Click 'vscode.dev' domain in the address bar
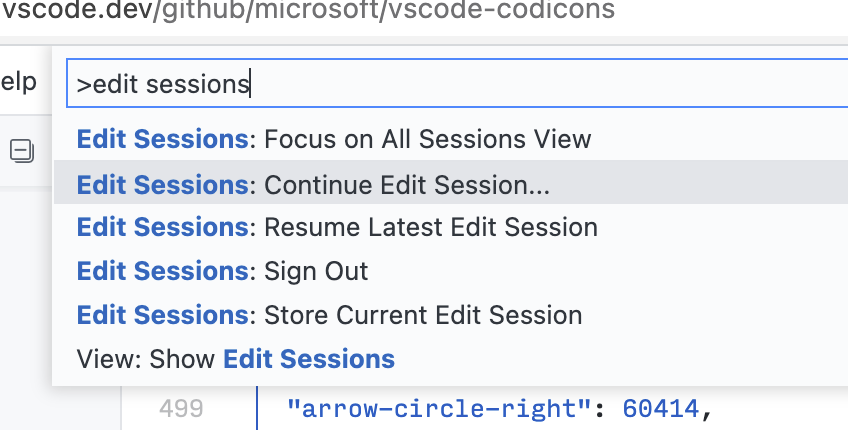The width and height of the screenshot is (848, 430). click(77, 10)
